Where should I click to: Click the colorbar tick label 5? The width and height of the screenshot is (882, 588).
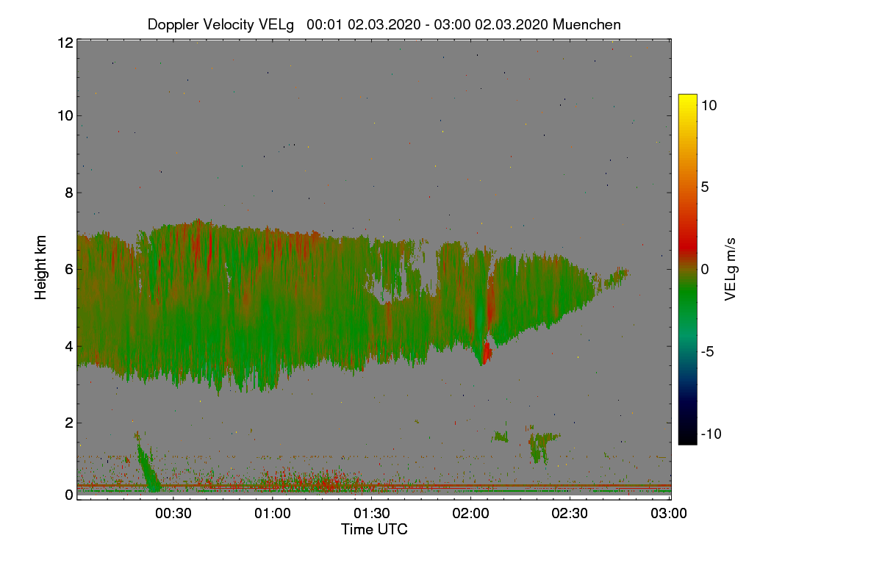click(x=704, y=187)
